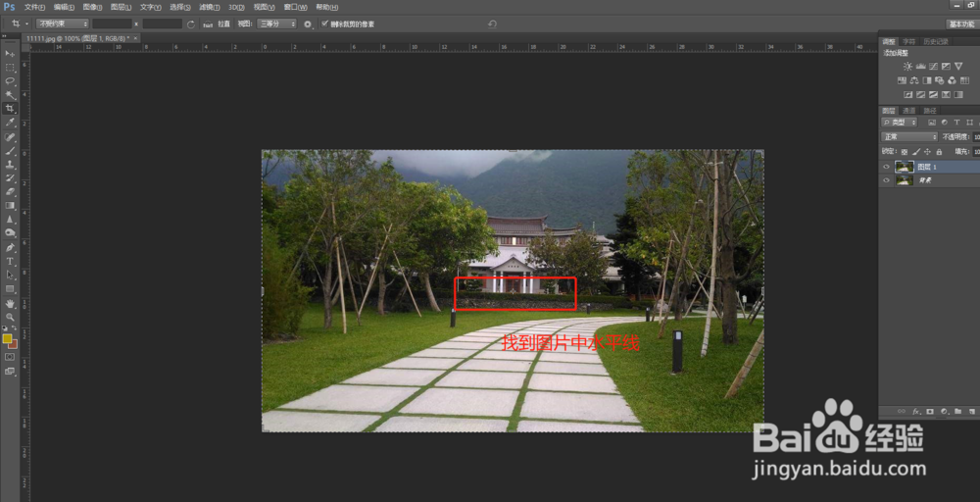The image size is (980, 502).
Task: Open the crop ratio dropdown 不受约束
Action: tap(63, 24)
